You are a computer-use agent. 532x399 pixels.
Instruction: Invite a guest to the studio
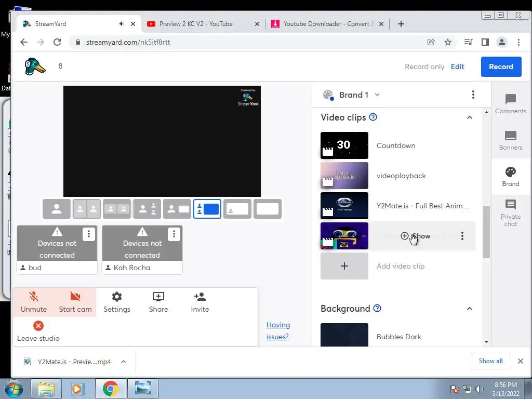tap(200, 302)
